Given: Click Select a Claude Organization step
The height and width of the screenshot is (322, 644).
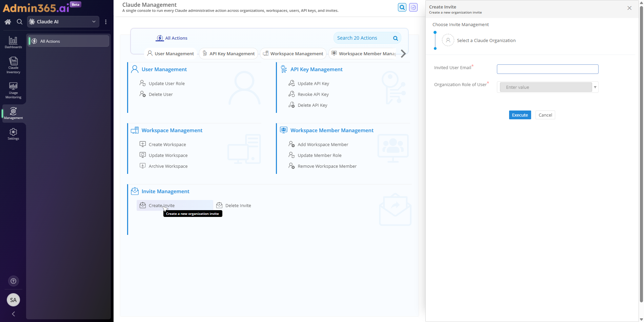Looking at the screenshot, I should coord(486,40).
